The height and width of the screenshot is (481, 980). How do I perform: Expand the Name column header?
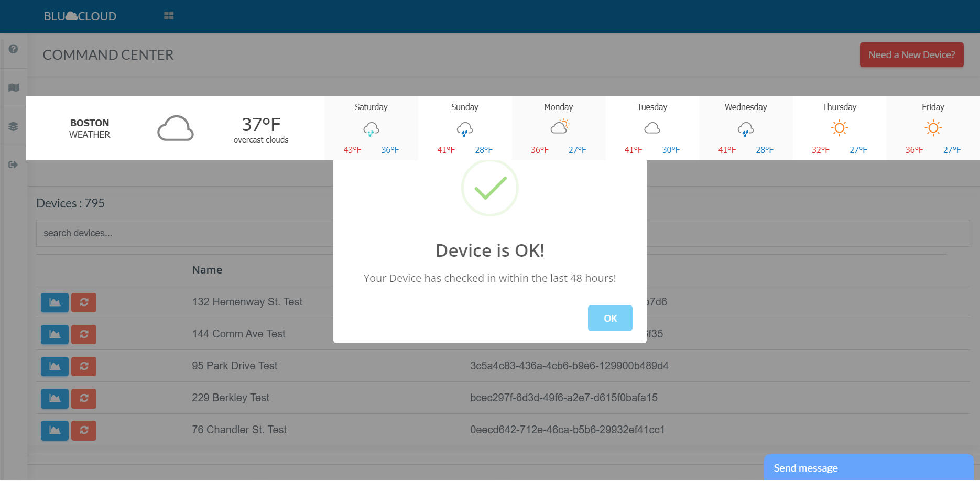(207, 269)
